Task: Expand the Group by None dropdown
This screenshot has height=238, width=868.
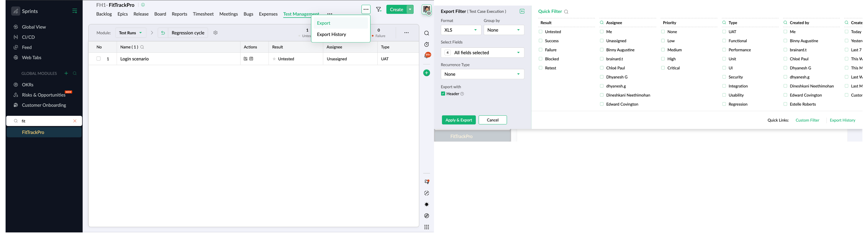Action: [504, 30]
